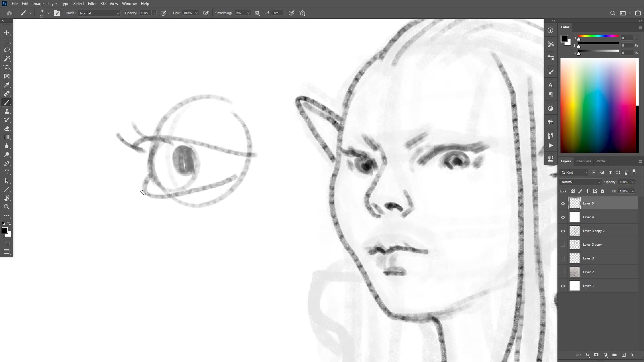Click the hue slider in Color panel
Viewport: 644px width, 362px height.
(598, 36)
